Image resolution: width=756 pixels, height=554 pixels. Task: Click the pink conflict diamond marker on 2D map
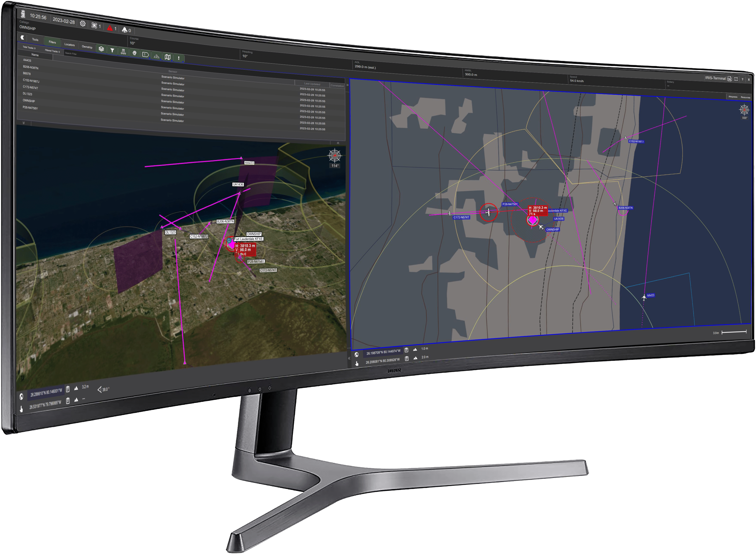(532, 220)
